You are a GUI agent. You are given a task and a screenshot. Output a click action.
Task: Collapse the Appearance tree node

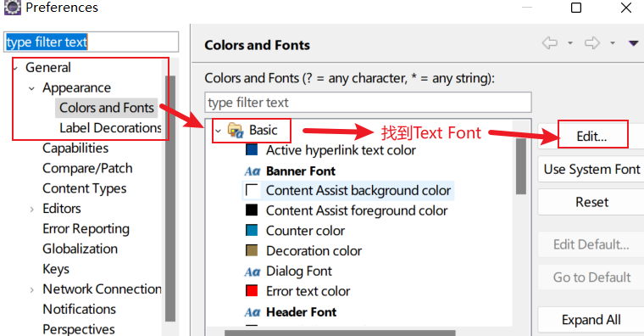point(31,88)
